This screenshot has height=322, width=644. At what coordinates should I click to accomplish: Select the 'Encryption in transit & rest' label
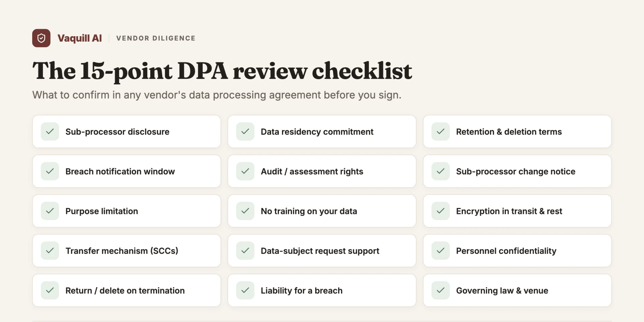coord(509,211)
